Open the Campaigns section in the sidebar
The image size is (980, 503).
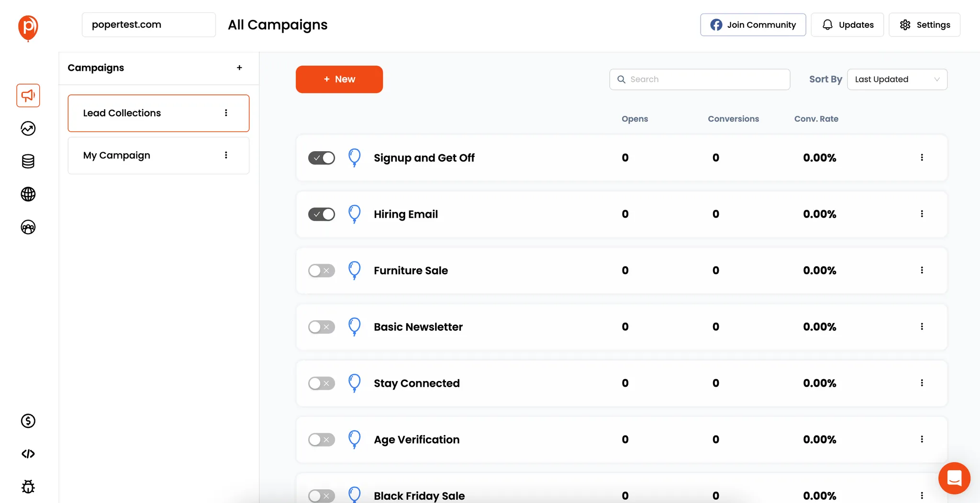28,95
